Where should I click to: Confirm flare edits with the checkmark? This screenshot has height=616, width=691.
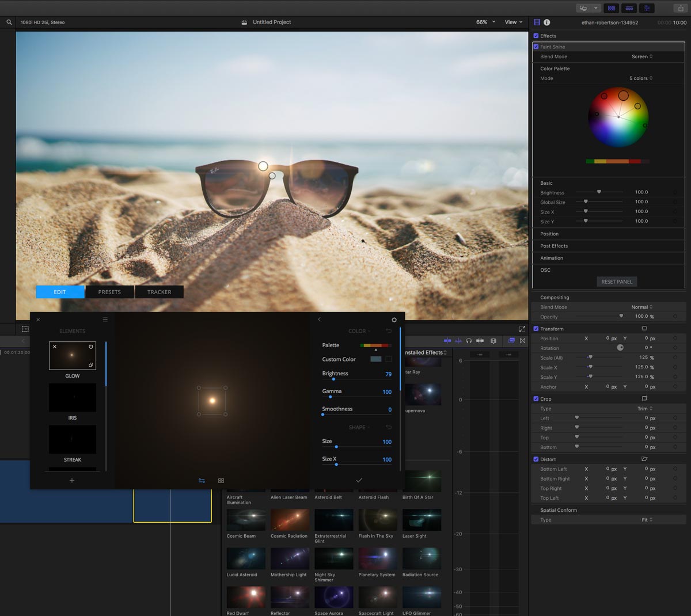coord(359,480)
